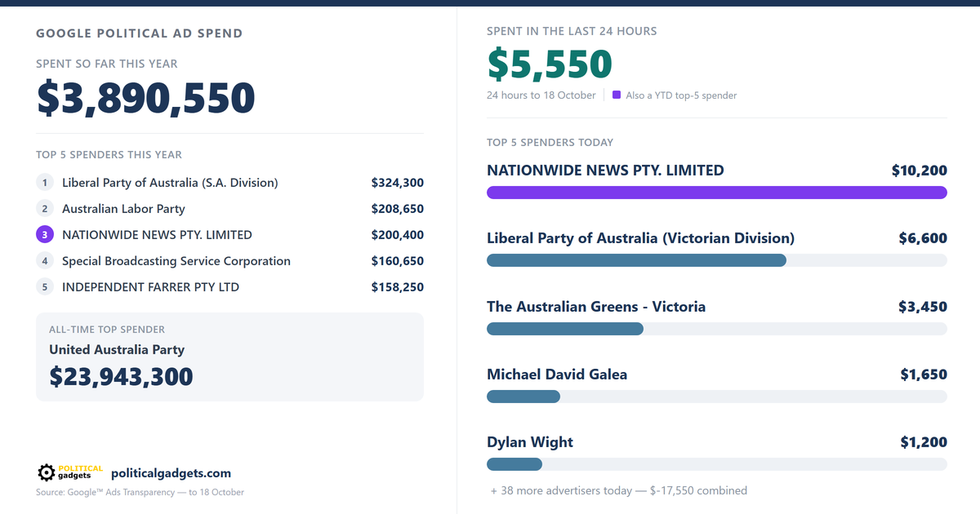
Task: Click the $6,600 daily amount
Action: tap(923, 238)
